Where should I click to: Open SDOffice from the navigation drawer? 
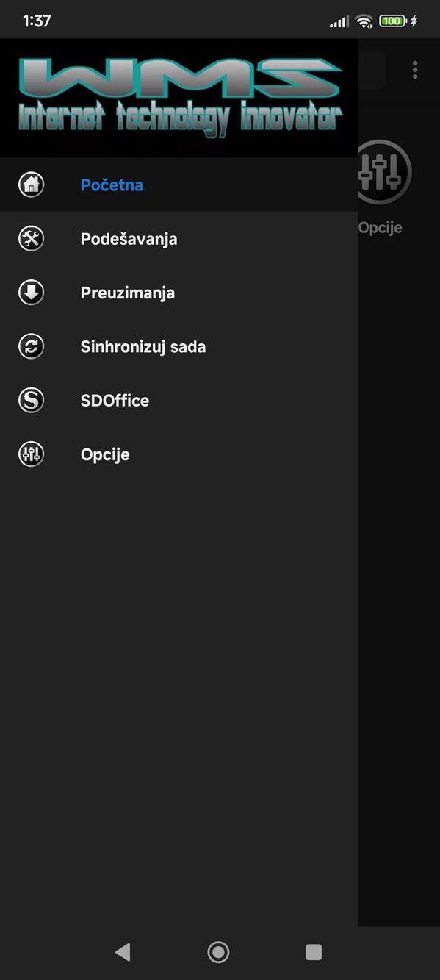[115, 400]
